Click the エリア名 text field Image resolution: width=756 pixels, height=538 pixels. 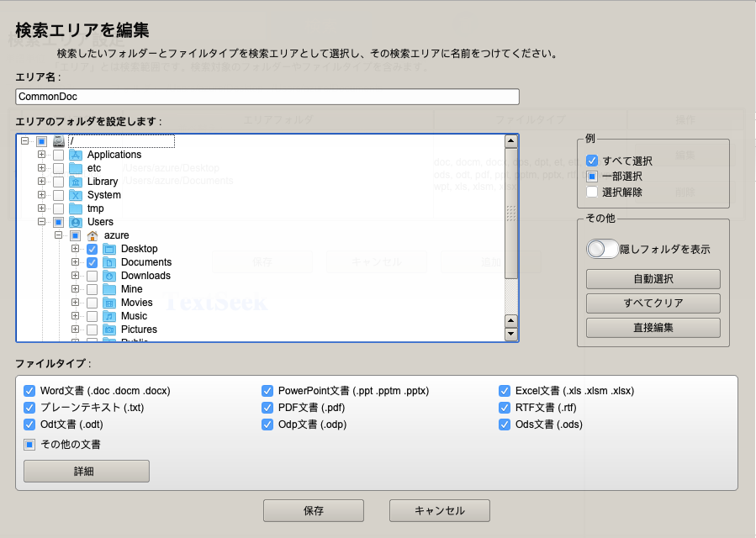pyautogui.click(x=267, y=97)
